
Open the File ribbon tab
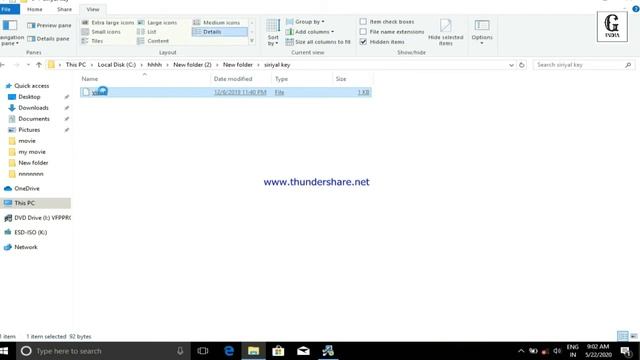[x=8, y=9]
